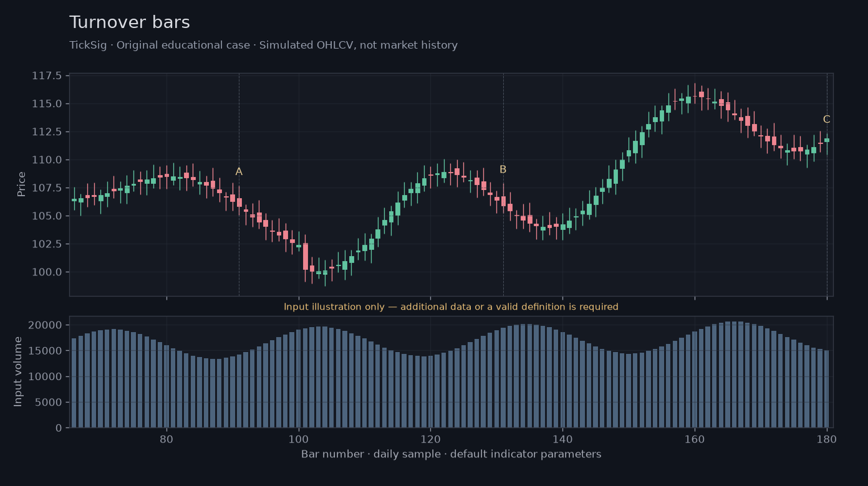This screenshot has height=486, width=868.
Task: Click the volume bar at bar number 180
Action: tap(827, 389)
